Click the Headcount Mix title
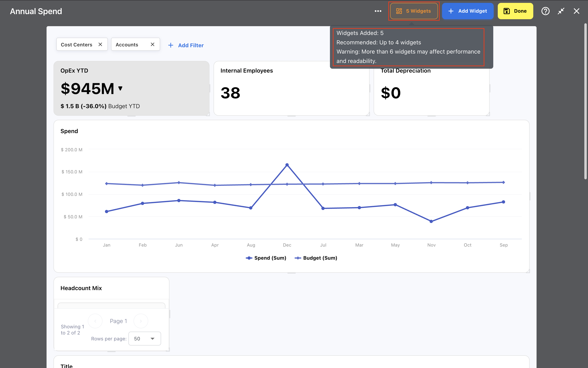Screen dimensions: 588x368 pyautogui.click(x=81, y=288)
